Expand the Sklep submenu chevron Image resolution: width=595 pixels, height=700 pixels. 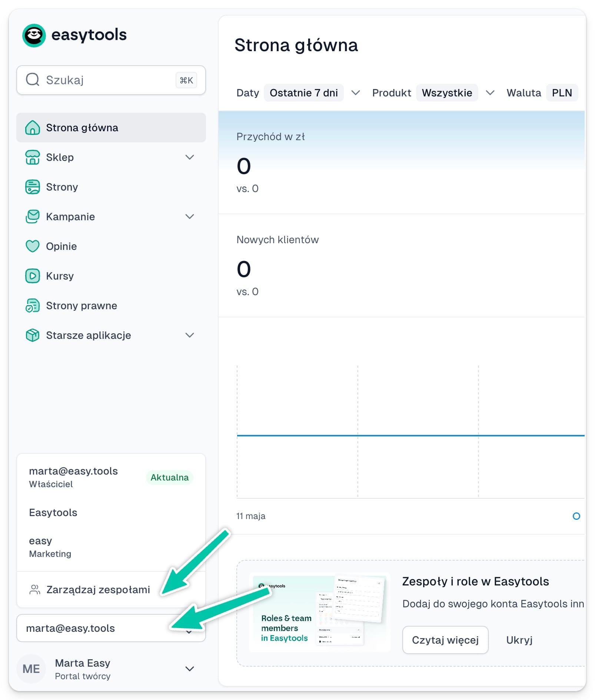tap(190, 157)
